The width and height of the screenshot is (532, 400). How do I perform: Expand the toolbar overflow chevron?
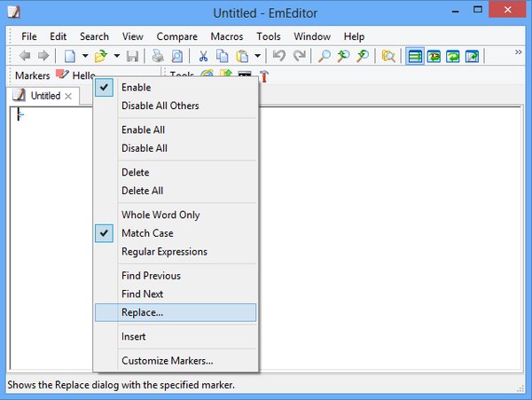[x=518, y=52]
